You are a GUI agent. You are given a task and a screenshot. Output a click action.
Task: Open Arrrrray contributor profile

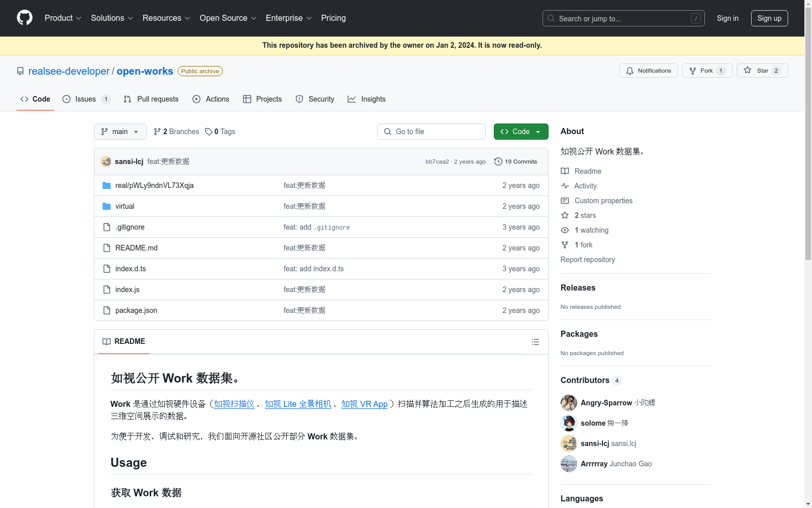click(594, 464)
